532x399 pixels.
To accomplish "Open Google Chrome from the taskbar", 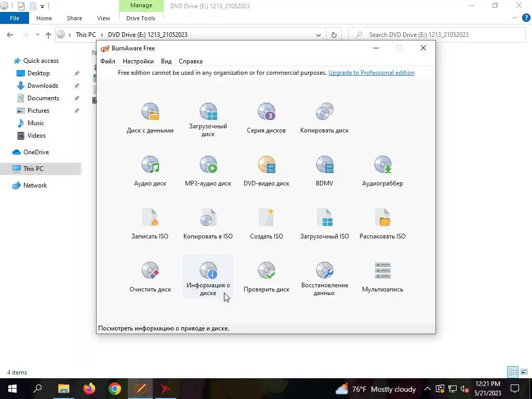I will coord(115,389).
